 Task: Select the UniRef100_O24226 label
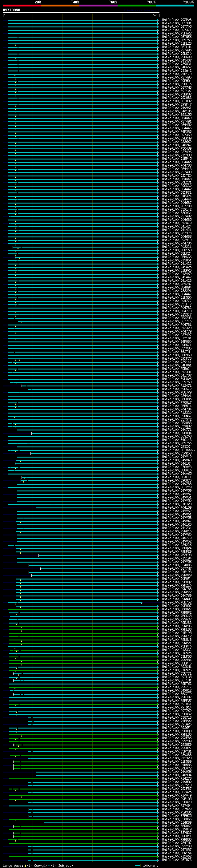[x=177, y=545]
